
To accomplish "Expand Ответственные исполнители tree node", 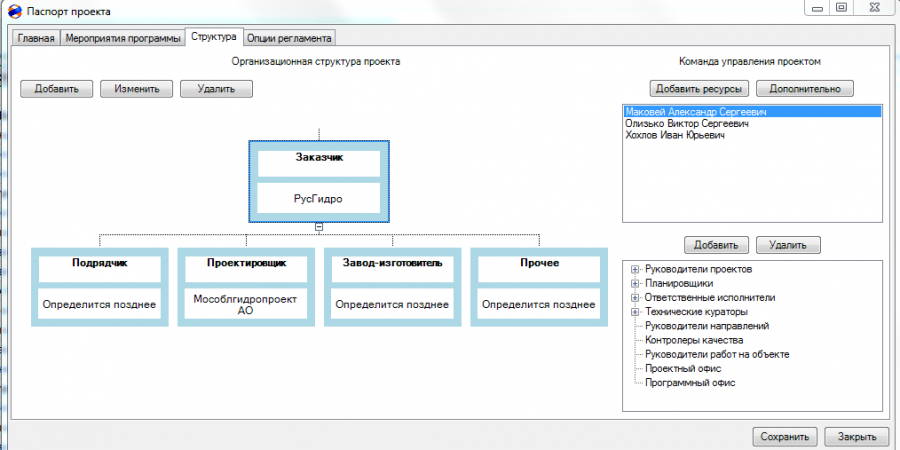I will (x=635, y=298).
